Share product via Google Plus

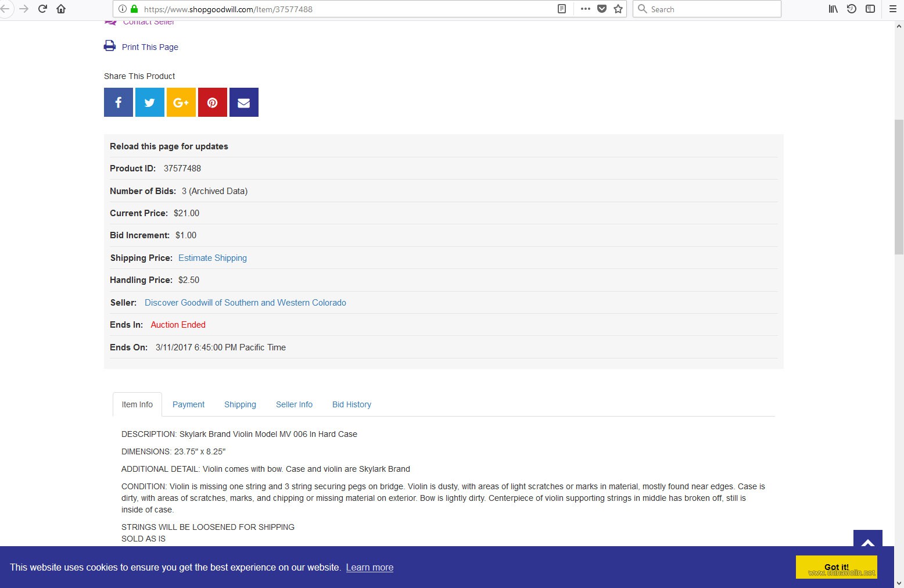[181, 102]
